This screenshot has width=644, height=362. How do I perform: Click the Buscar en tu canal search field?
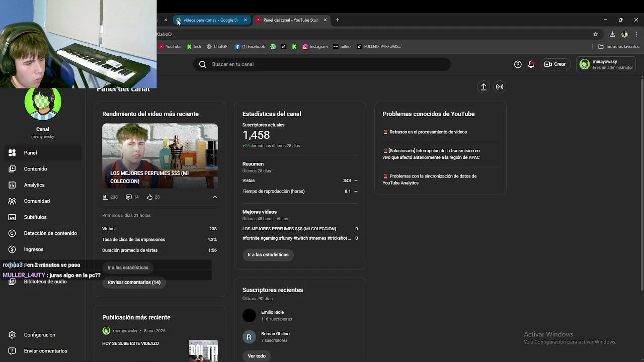click(x=322, y=64)
